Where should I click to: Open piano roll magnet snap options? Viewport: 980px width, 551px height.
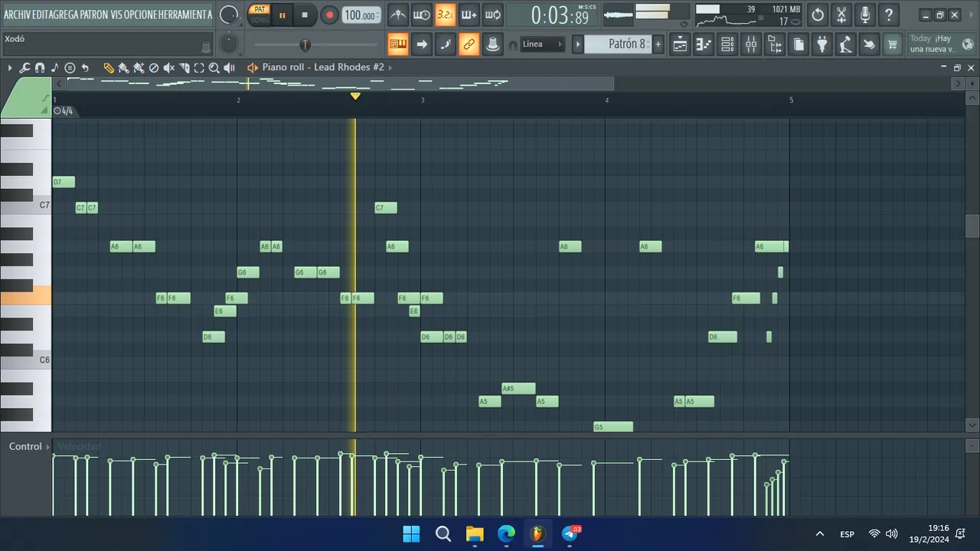(x=40, y=67)
